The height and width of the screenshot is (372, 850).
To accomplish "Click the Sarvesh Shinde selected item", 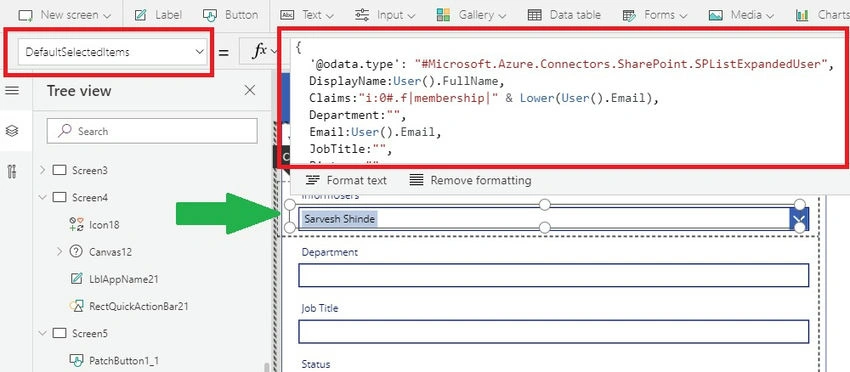I will pos(339,219).
